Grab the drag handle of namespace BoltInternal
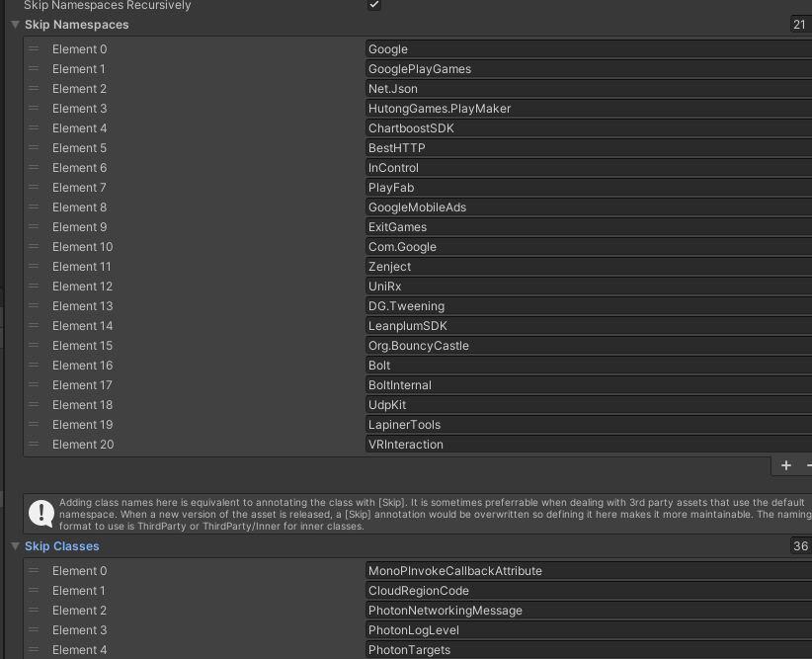The height and width of the screenshot is (659, 812). 34,384
